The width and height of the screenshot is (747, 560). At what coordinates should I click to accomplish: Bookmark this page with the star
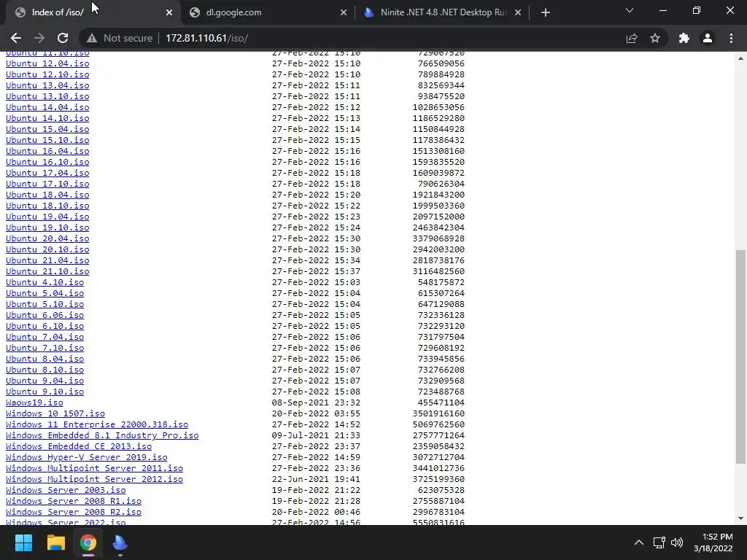coord(655,38)
